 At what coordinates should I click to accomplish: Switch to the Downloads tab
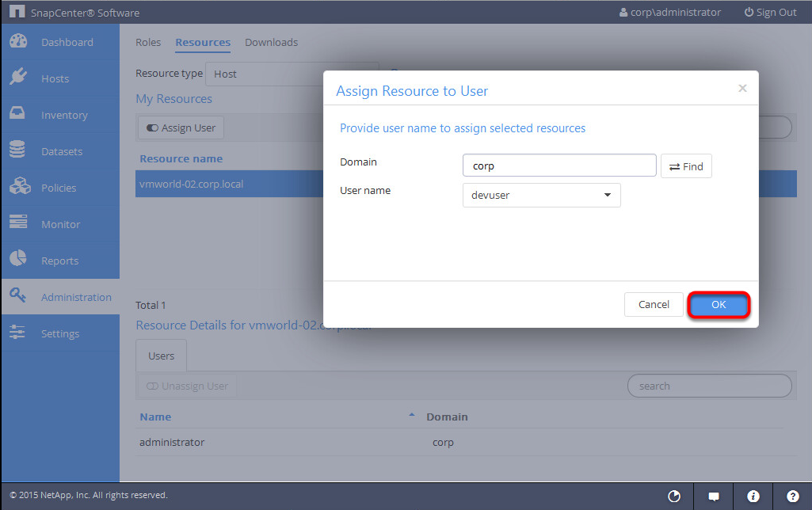[272, 43]
